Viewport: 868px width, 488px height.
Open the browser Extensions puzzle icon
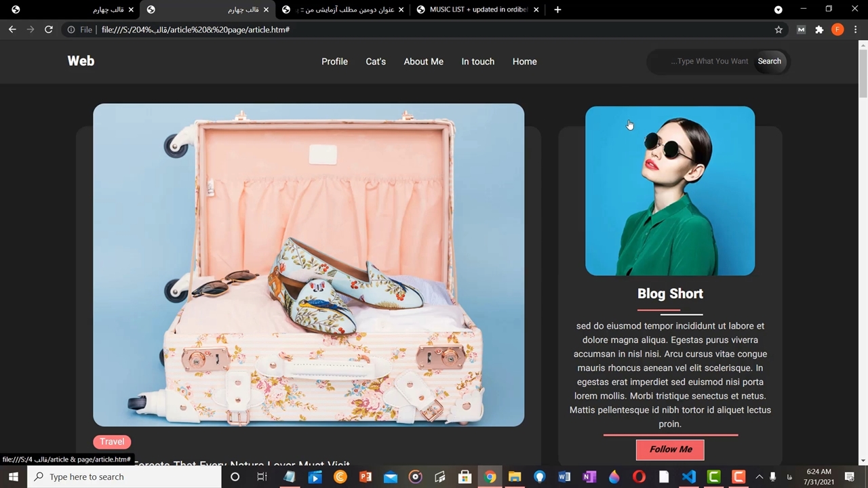(x=819, y=30)
